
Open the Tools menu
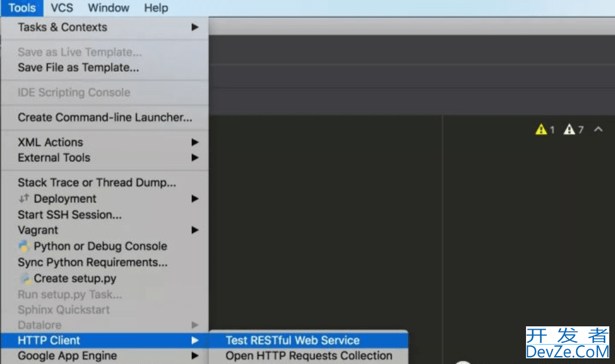tap(22, 8)
